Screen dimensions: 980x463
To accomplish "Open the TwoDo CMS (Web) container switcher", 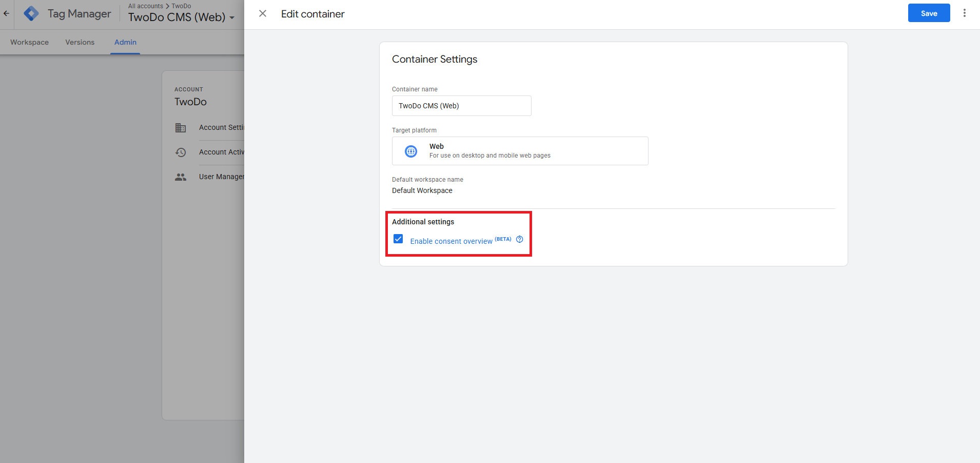I will pos(177,17).
